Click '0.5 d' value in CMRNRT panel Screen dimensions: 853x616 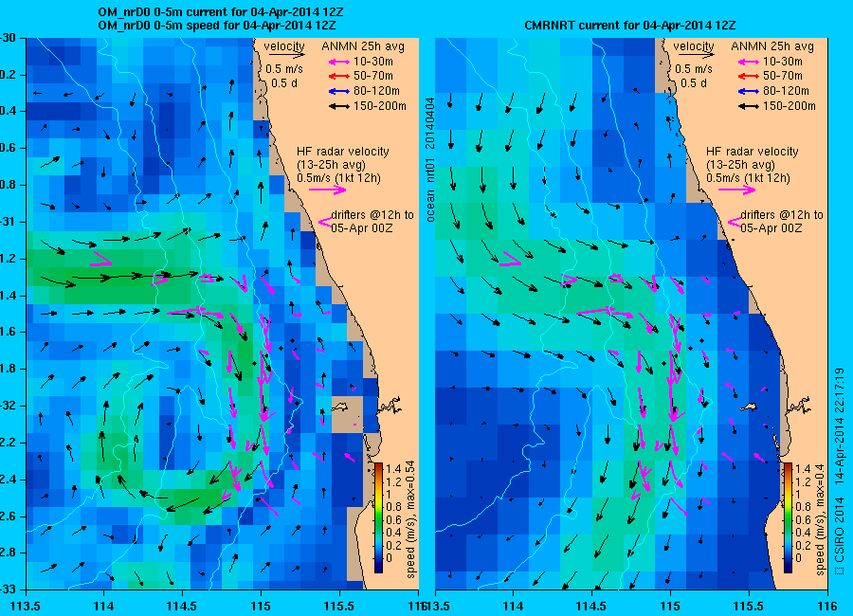[x=694, y=83]
